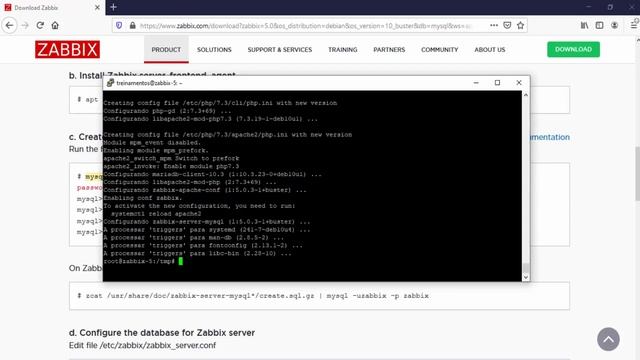Click the terminal scrollbar down arrow
Screen dimensions: 640x360
pos(526,277)
